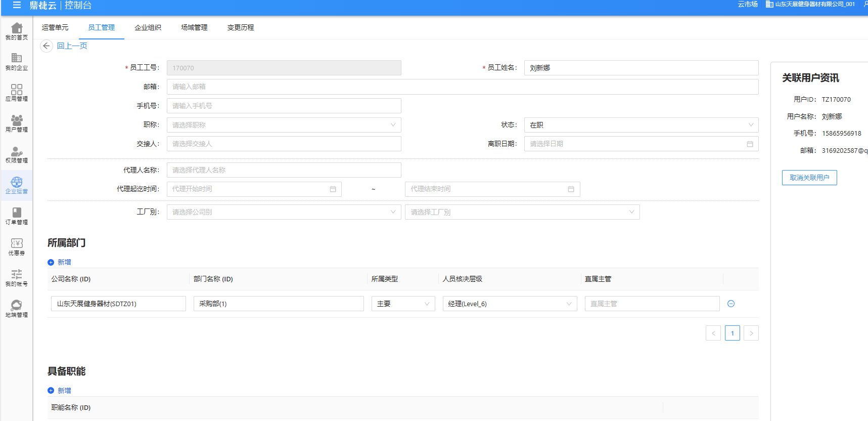Click phone number 15865956918

pos(842,134)
